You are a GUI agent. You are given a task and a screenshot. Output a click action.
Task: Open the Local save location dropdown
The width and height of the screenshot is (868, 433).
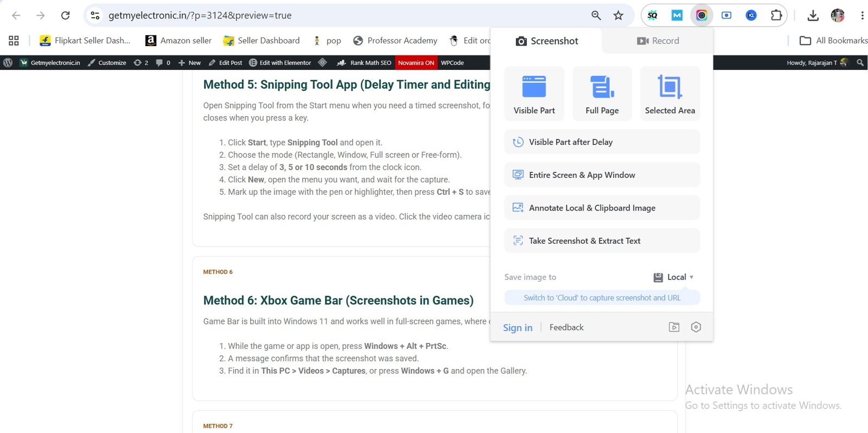coord(673,277)
